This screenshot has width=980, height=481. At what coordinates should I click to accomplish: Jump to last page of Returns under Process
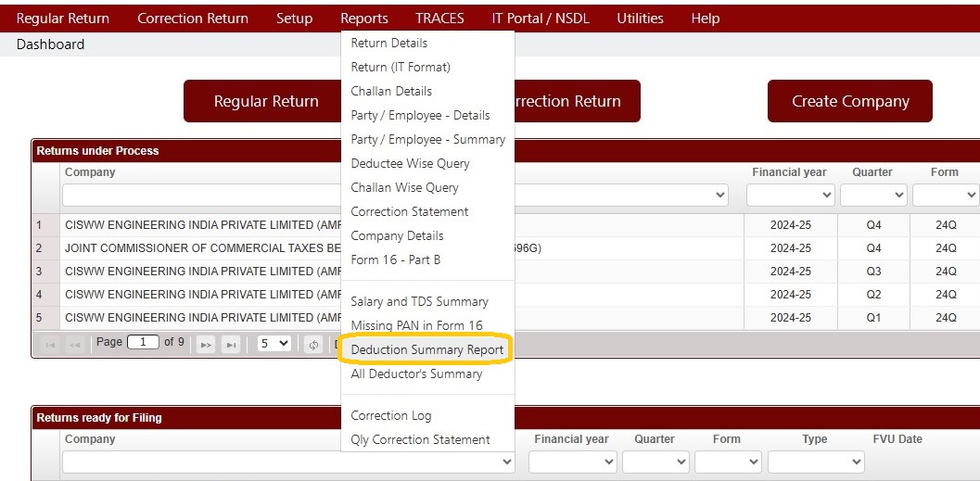tap(231, 344)
